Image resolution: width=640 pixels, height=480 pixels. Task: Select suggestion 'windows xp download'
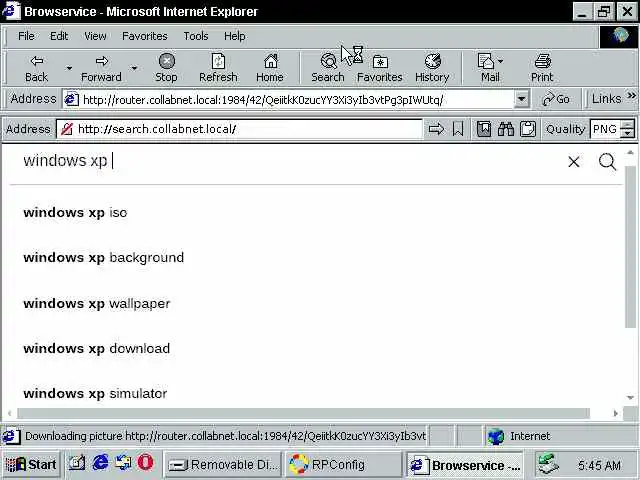(x=97, y=349)
